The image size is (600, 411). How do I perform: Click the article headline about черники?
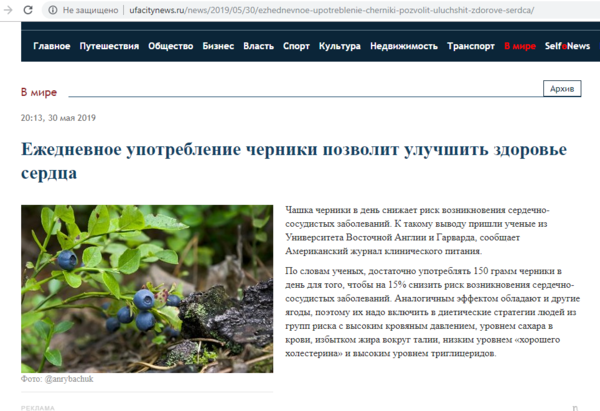(294, 161)
